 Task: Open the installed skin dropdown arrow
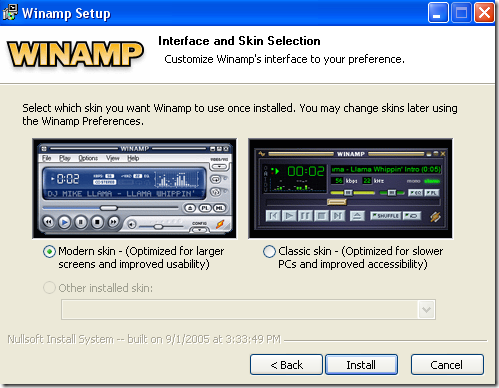(x=426, y=310)
